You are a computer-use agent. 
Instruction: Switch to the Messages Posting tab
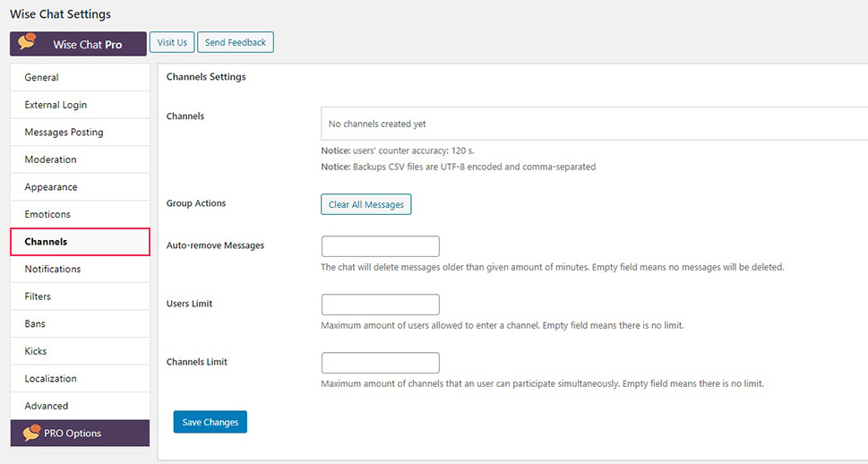80,133
